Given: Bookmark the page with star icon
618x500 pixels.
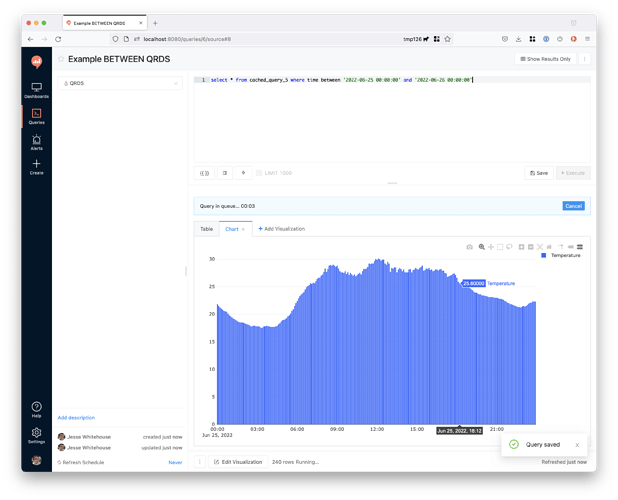Looking at the screenshot, I should tap(447, 39).
